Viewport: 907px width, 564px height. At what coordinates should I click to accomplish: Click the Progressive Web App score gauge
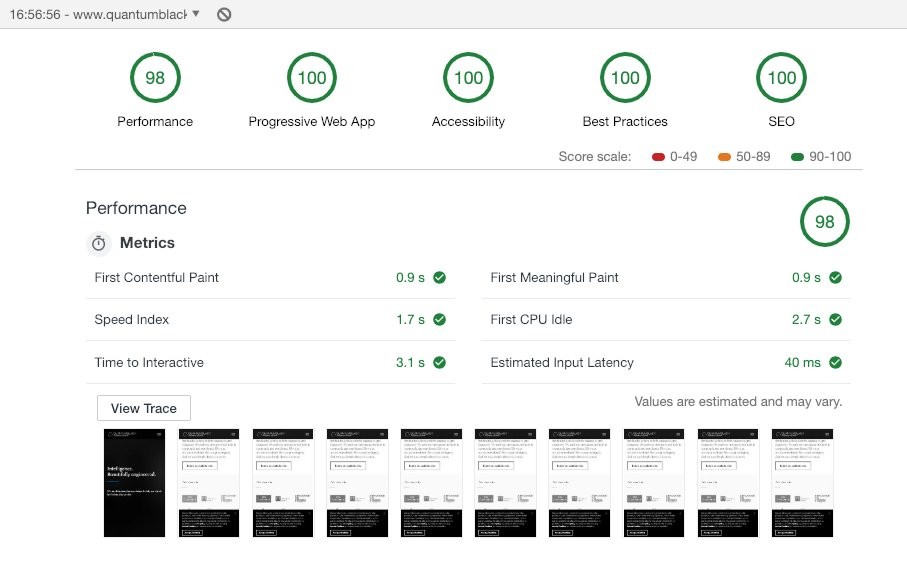[x=311, y=78]
